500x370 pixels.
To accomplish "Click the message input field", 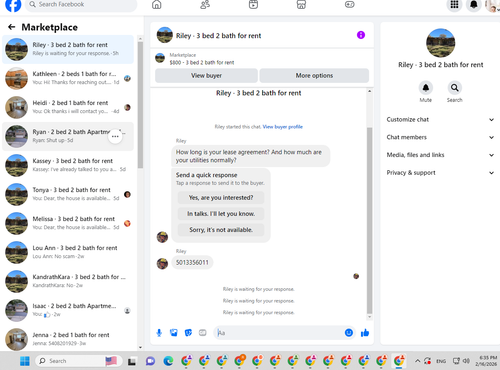I will click(x=280, y=333).
